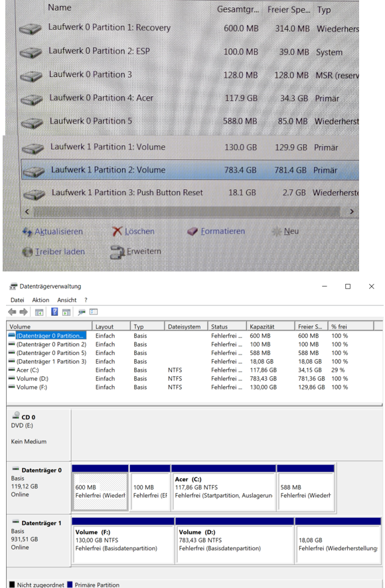This screenshot has height=588, width=385.
Task: Click the back arrow in Datenträgerverwaltung toolbar
Action: pos(12,312)
